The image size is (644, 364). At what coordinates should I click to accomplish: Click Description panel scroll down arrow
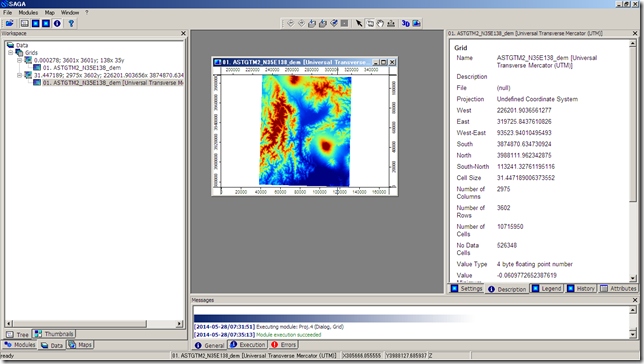coord(632,278)
